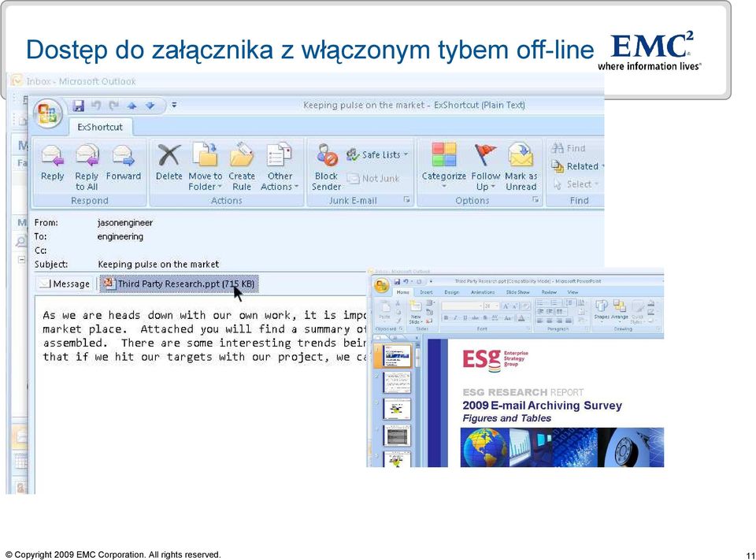Image resolution: width=756 pixels, height=560 pixels.
Task: Switch to PowerPoint Design tab
Action: [452, 292]
